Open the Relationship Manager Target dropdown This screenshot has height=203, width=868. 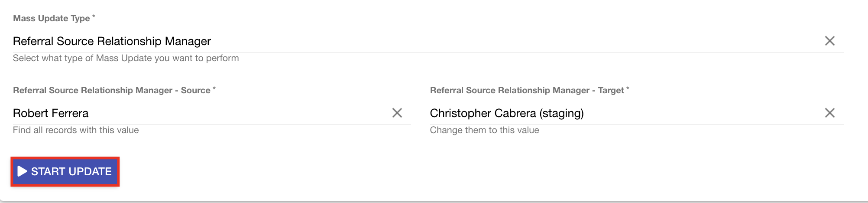tap(693, 113)
